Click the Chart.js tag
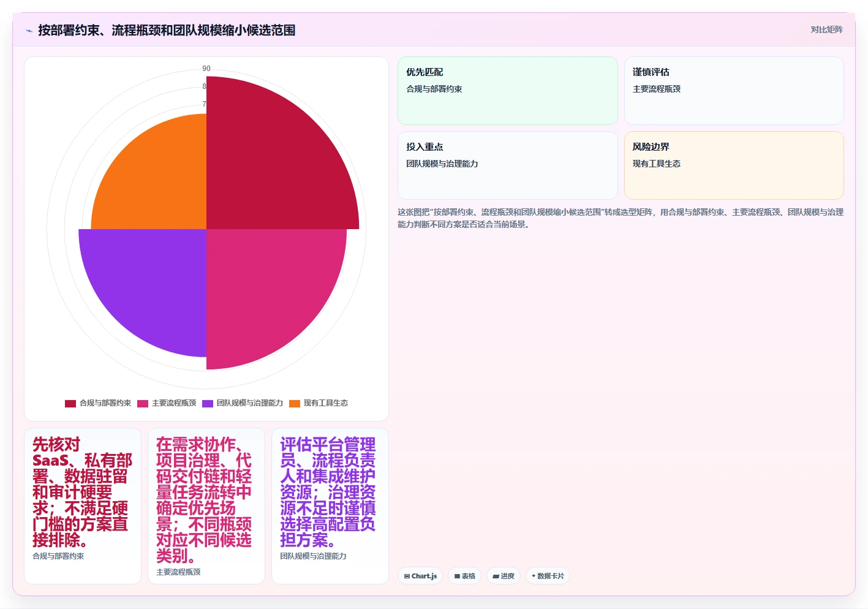Viewport: 868px width, 609px height. pyautogui.click(x=420, y=576)
